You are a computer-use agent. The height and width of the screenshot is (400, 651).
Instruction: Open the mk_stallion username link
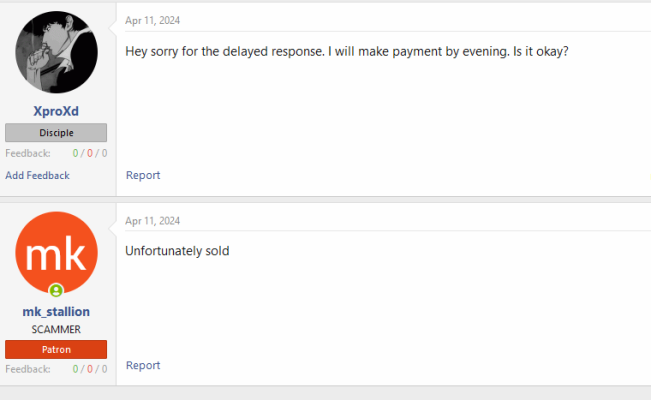click(56, 312)
